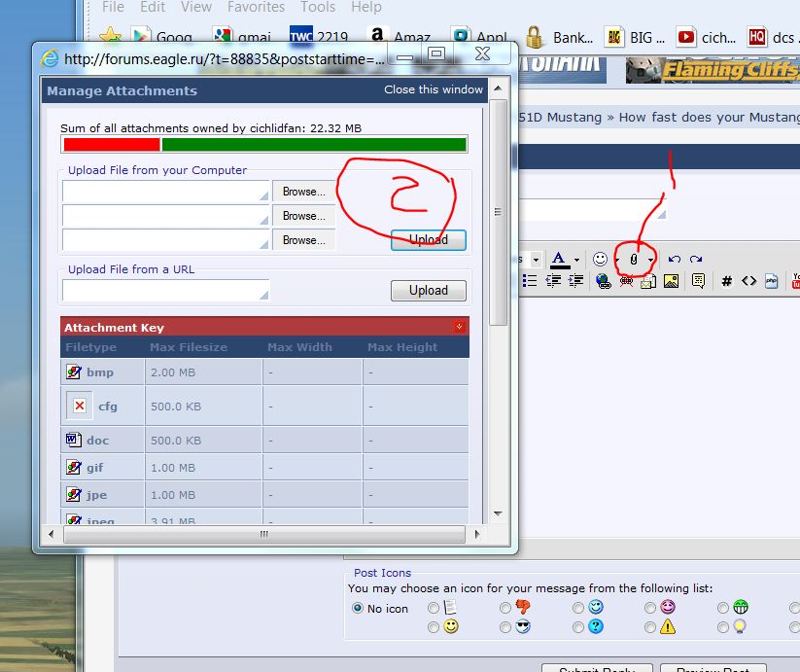The height and width of the screenshot is (672, 800).
Task: Wrap text in CODE tags hash icon
Action: pos(727,281)
